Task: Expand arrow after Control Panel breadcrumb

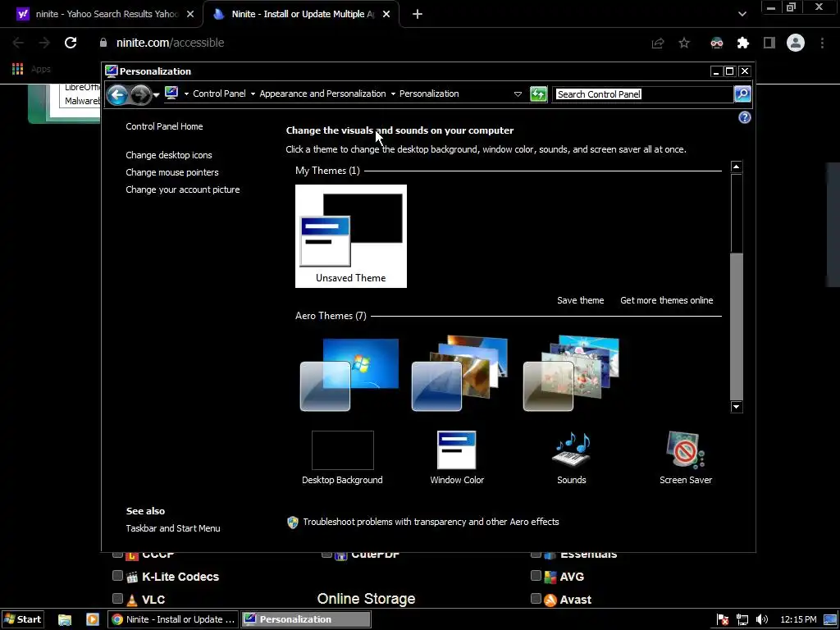Action: (253, 94)
